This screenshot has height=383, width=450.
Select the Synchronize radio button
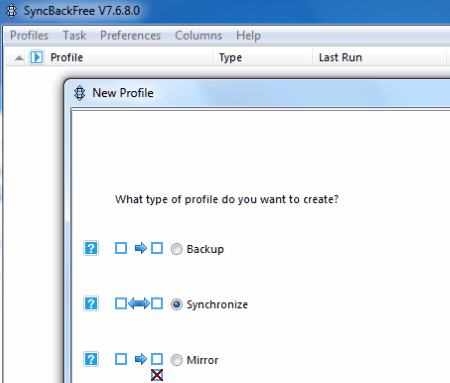tap(176, 304)
